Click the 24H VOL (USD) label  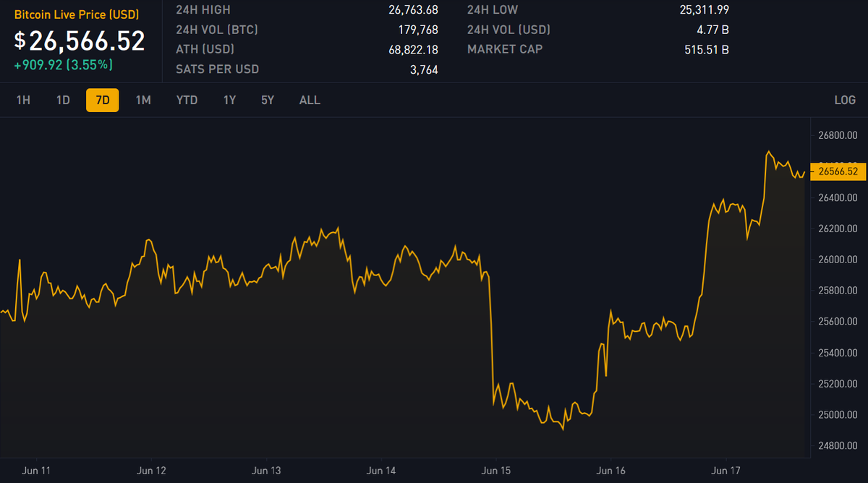click(x=509, y=30)
